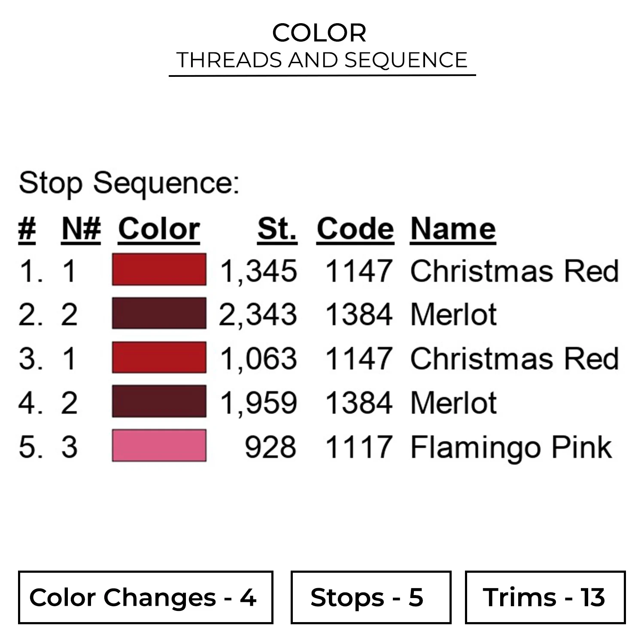Screen dimensions: 644x644
Task: Select the 2,343 stitch count value
Action: pos(258,314)
